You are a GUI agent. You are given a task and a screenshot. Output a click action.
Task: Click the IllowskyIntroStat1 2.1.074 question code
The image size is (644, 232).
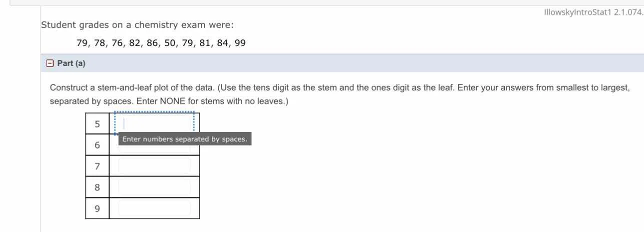(592, 12)
